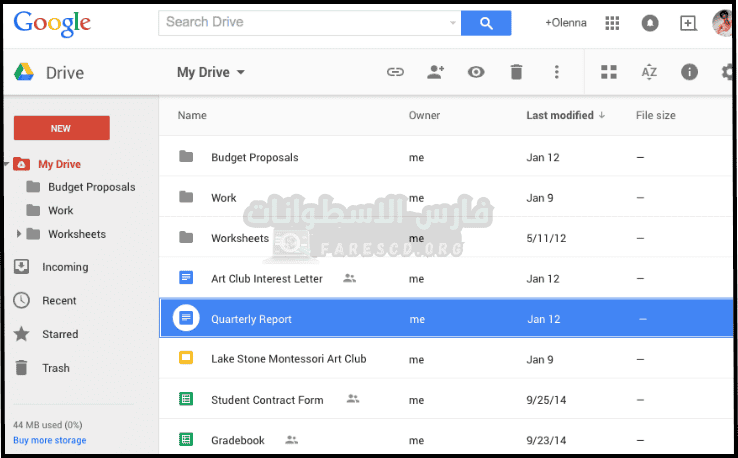Switch to grid view layout

point(609,72)
